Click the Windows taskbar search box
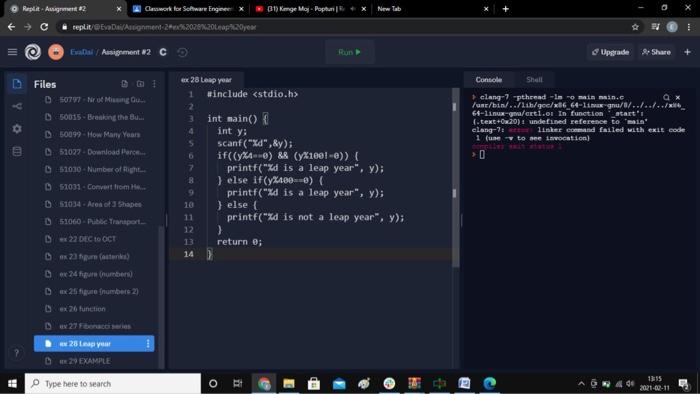Viewport: 700px width, 394px height. (113, 384)
